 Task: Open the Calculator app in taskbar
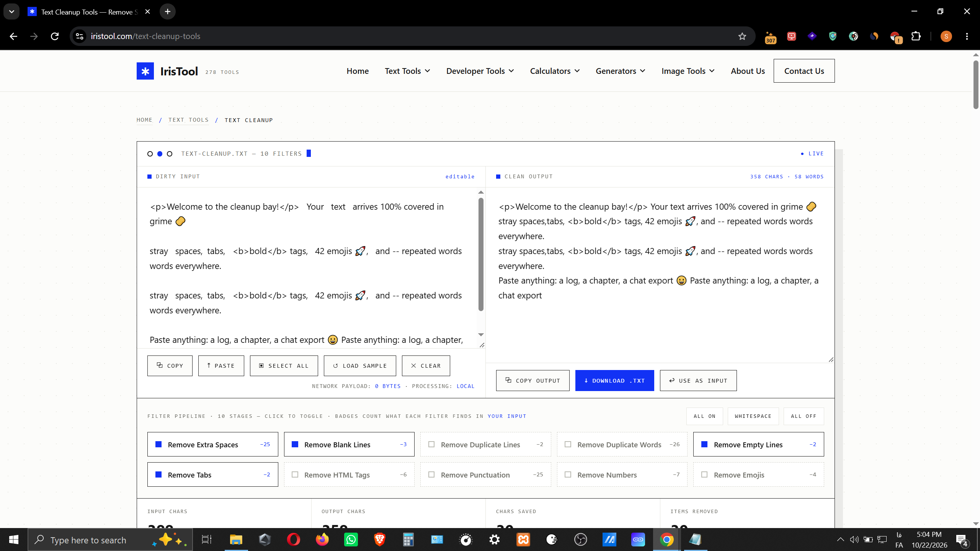point(408,540)
